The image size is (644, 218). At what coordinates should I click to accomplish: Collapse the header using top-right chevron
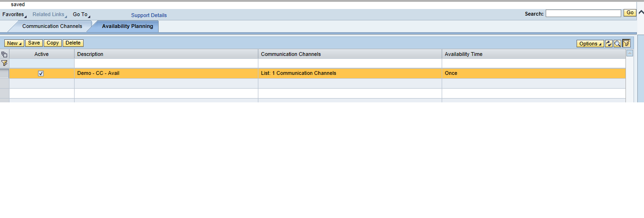pos(641,12)
